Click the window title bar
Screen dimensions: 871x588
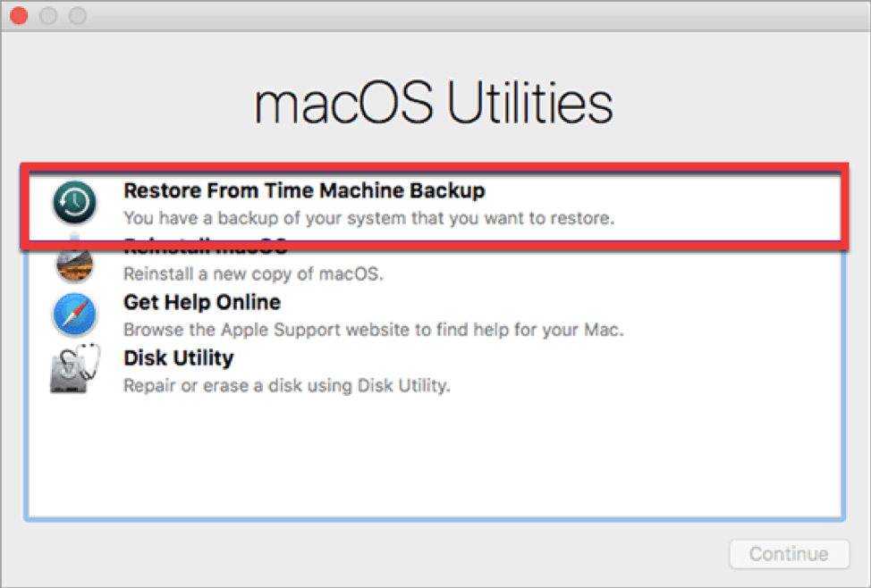447,16
